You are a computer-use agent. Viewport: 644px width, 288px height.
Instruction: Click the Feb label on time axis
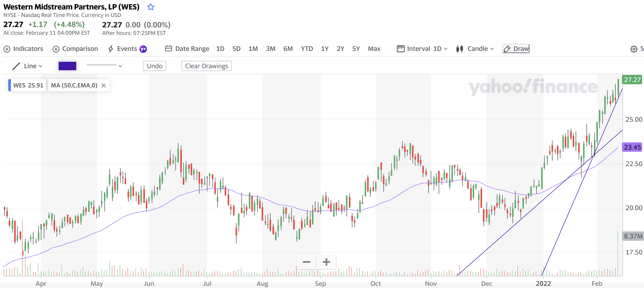tap(597, 284)
